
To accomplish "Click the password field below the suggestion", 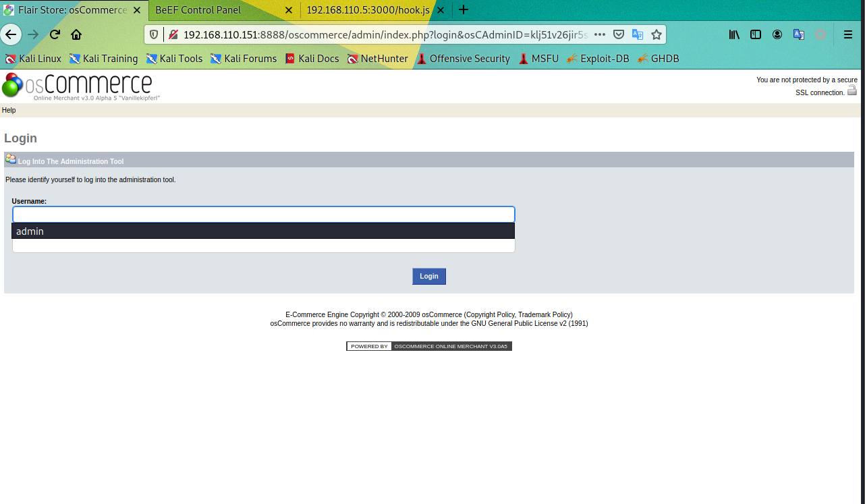I will [264, 246].
